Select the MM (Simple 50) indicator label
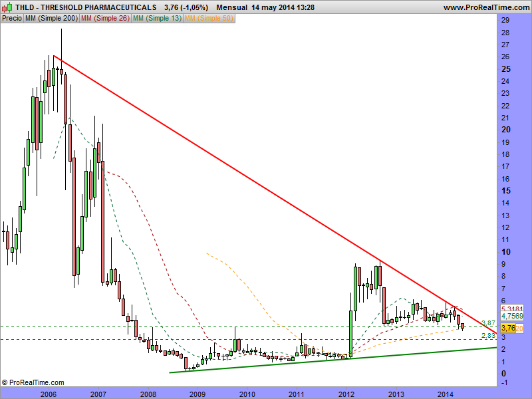The width and height of the screenshot is (532, 399). [x=209, y=19]
